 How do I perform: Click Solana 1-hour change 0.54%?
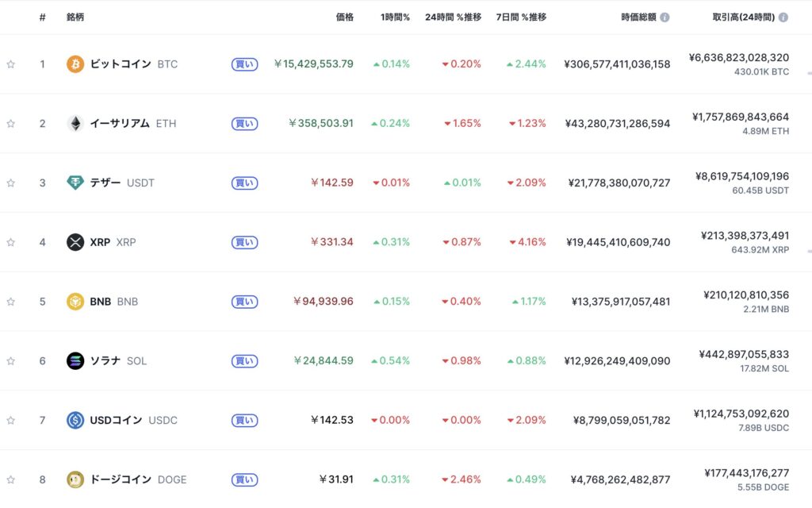click(390, 361)
